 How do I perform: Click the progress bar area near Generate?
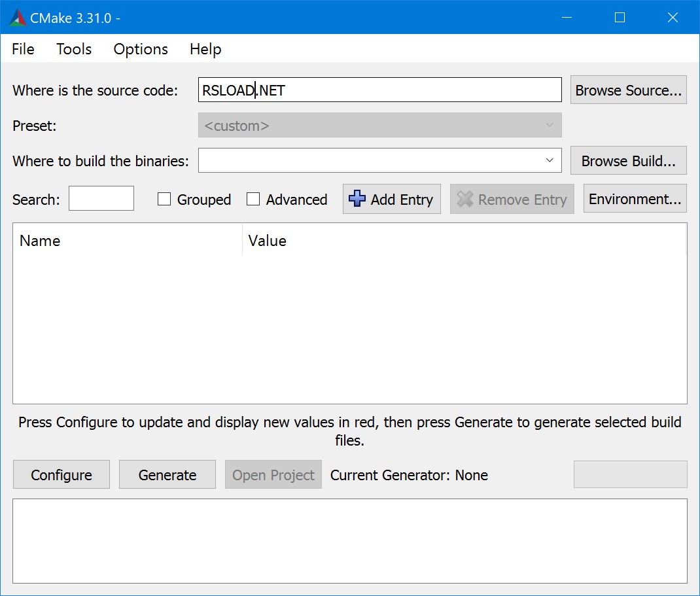630,474
